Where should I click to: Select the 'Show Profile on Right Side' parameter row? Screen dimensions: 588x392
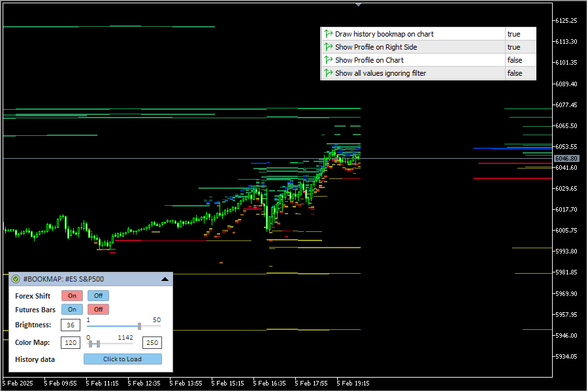pyautogui.click(x=376, y=47)
